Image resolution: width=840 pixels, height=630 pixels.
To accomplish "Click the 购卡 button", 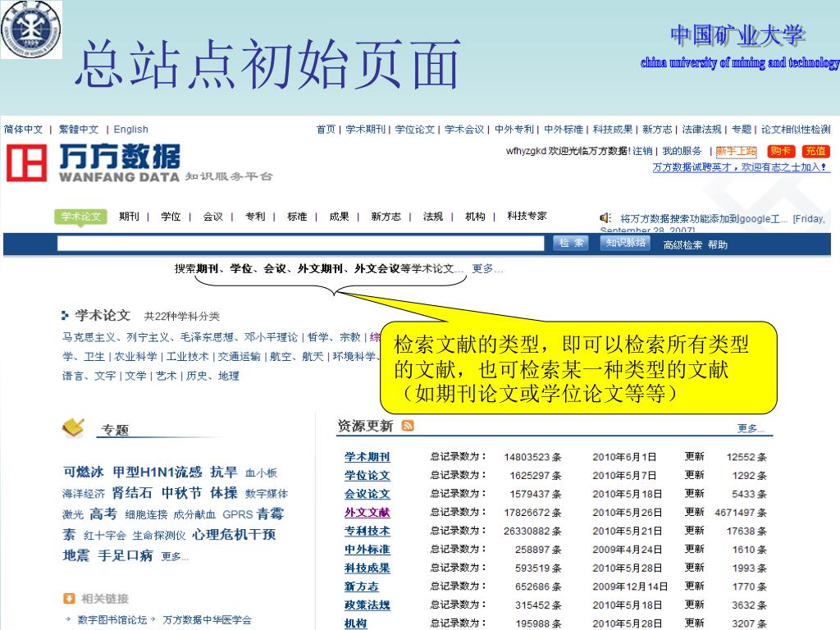I will (x=780, y=151).
